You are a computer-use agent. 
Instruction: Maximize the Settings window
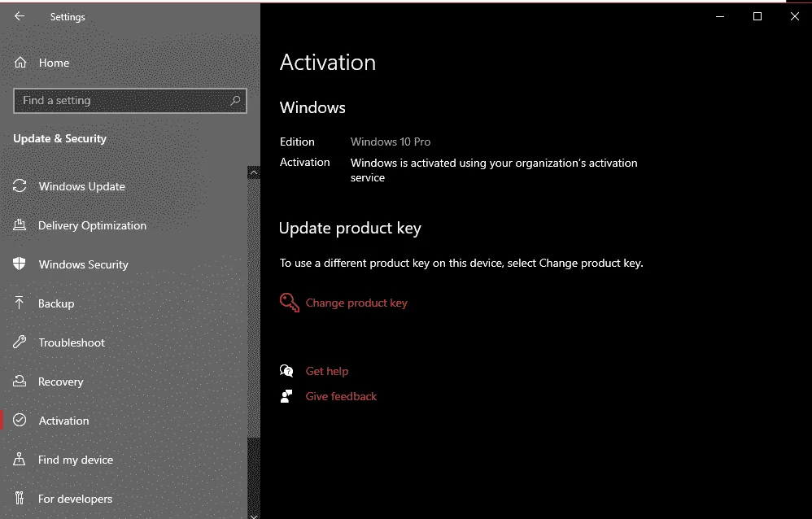tap(757, 16)
